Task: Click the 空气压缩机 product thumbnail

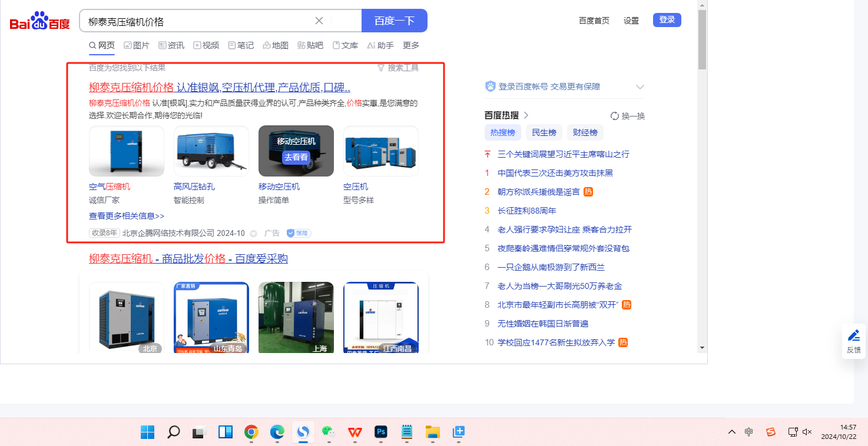Action: pyautogui.click(x=127, y=151)
